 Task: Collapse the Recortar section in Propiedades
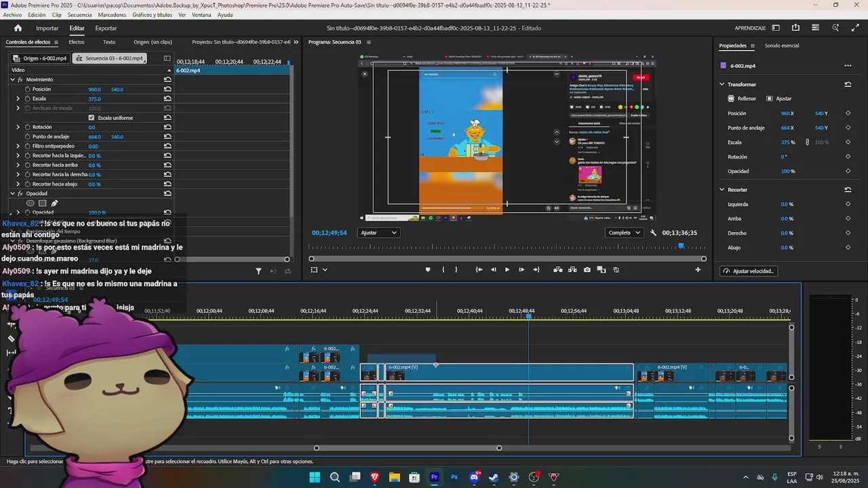tap(722, 190)
